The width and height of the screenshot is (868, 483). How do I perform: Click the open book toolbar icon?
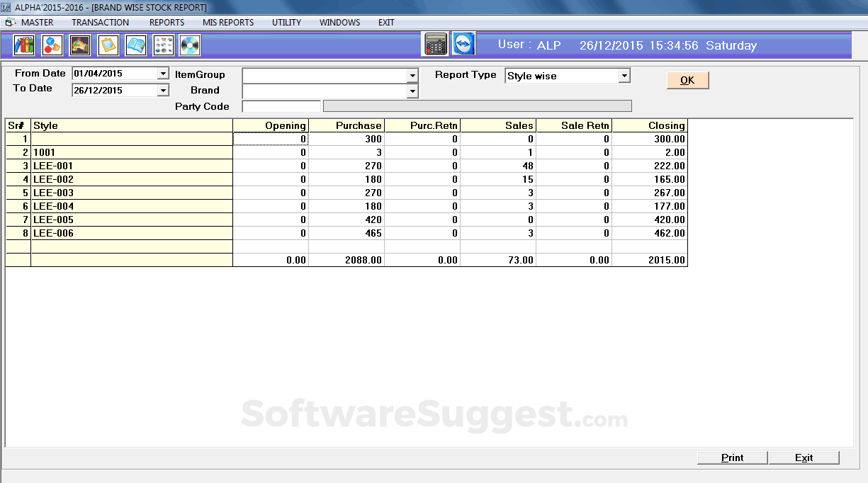coord(136,45)
